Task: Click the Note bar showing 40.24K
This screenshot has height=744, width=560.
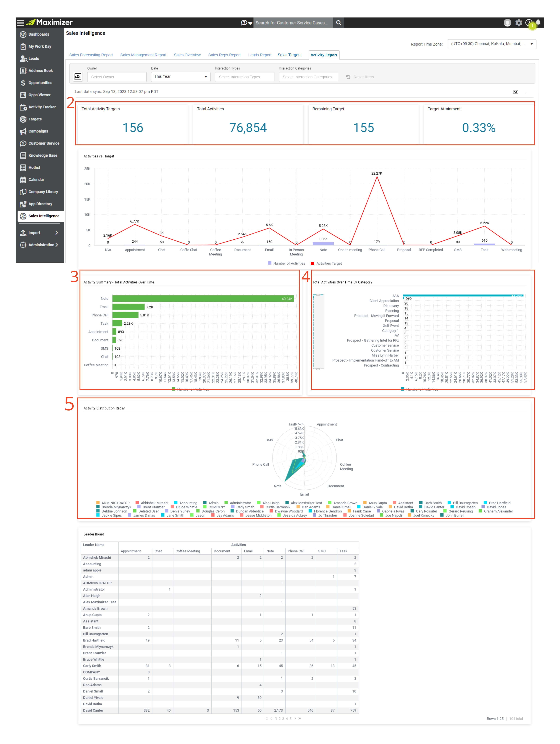Action: 203,299
